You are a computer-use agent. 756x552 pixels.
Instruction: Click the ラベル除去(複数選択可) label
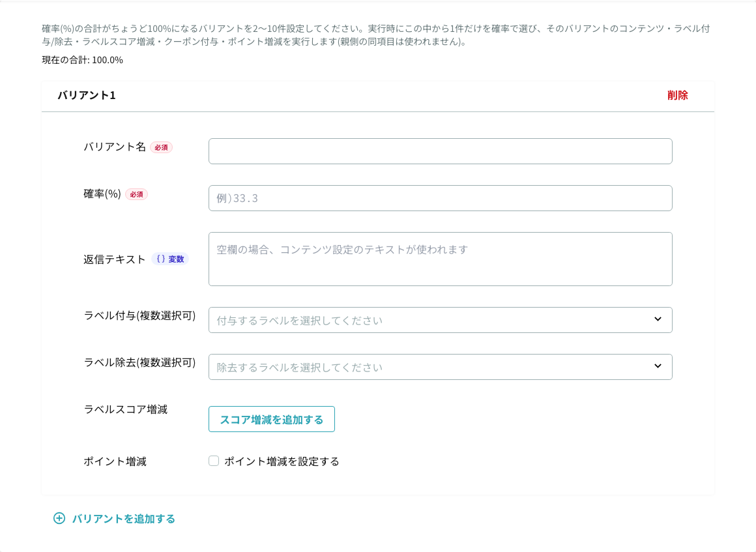tap(140, 362)
